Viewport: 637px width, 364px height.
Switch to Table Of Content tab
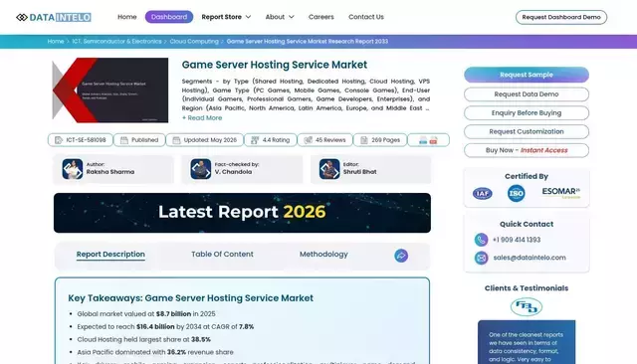pos(222,255)
